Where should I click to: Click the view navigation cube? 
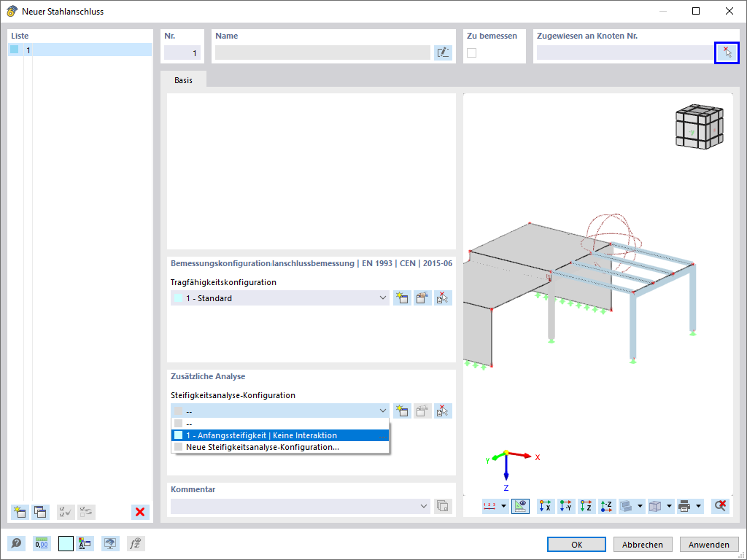[x=700, y=127]
